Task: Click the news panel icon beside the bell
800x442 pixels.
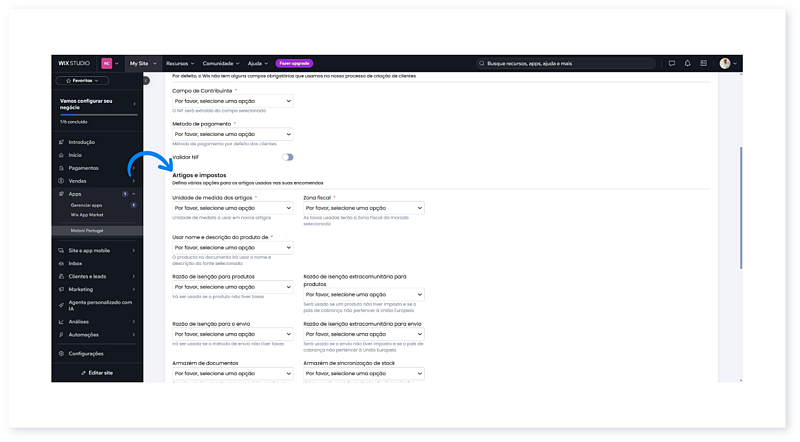Action: point(703,63)
